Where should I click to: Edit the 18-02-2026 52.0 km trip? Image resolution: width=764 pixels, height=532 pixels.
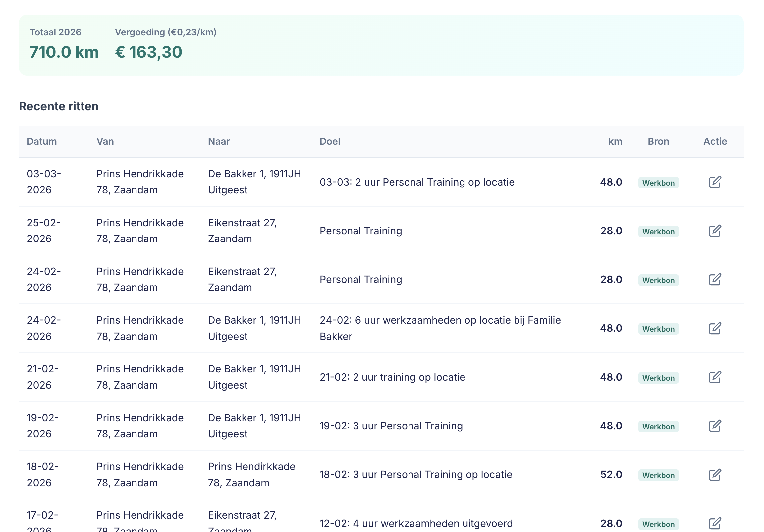(715, 475)
